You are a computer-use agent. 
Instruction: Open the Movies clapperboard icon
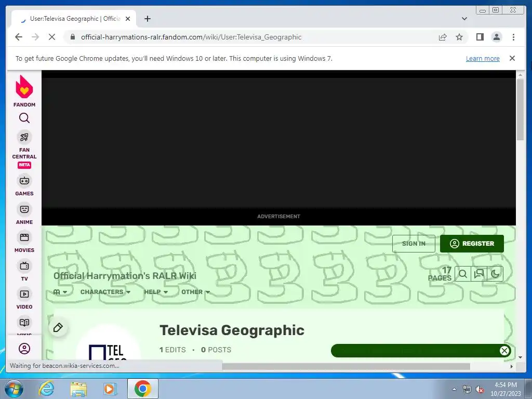pos(24,237)
